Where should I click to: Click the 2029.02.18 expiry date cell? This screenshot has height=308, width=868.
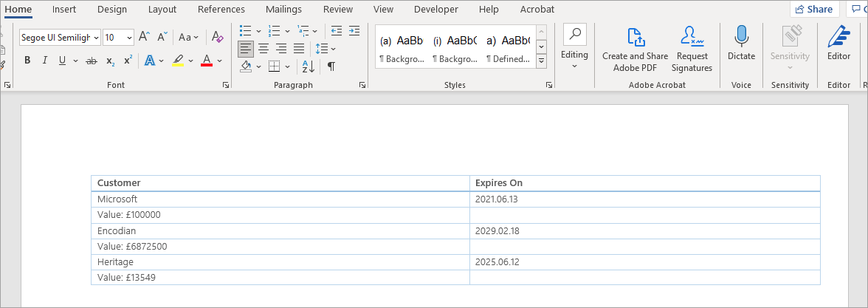click(x=644, y=231)
